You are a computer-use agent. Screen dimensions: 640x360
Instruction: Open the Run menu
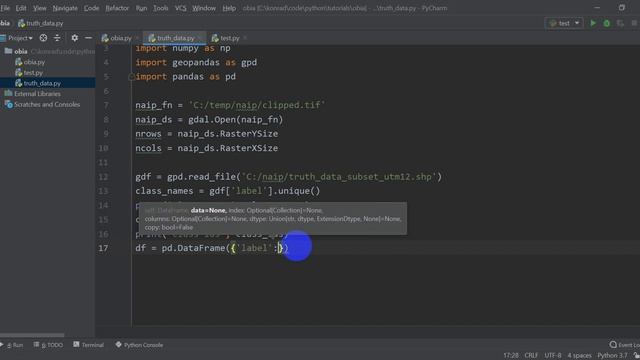tap(141, 8)
